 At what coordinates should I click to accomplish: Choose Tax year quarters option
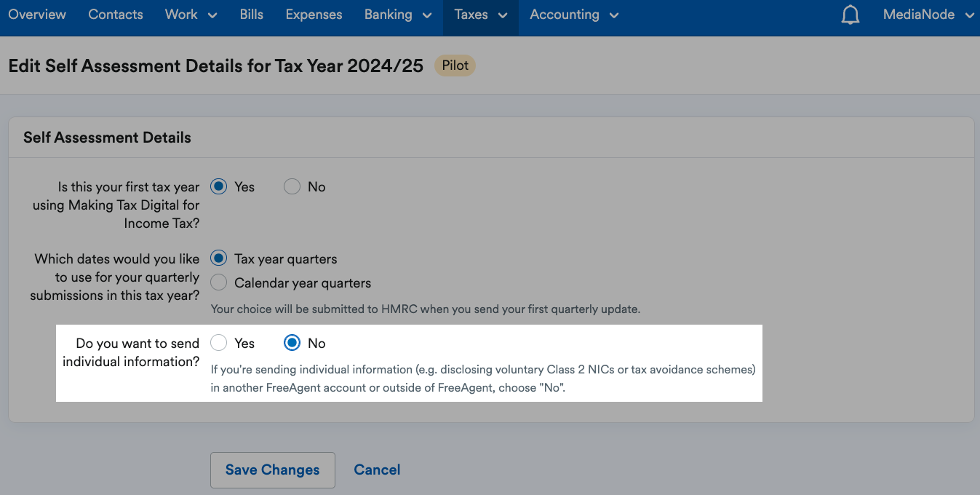pyautogui.click(x=219, y=259)
